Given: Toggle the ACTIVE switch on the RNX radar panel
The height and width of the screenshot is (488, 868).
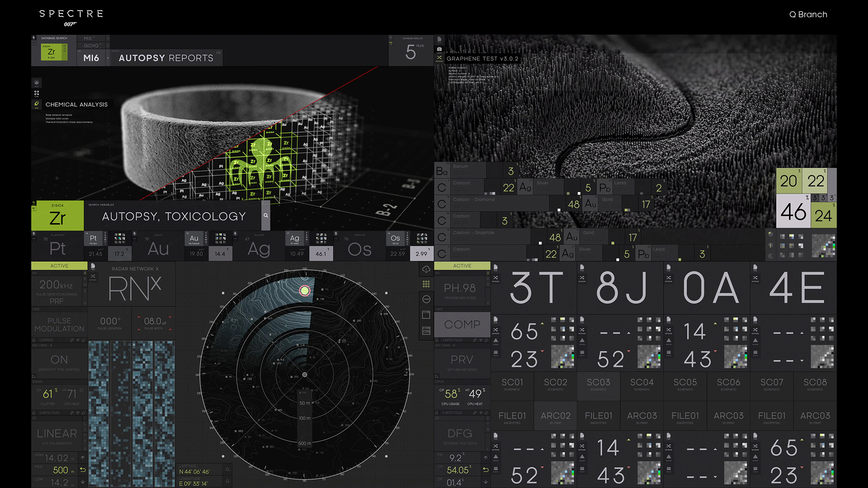Looking at the screenshot, I should (x=59, y=266).
